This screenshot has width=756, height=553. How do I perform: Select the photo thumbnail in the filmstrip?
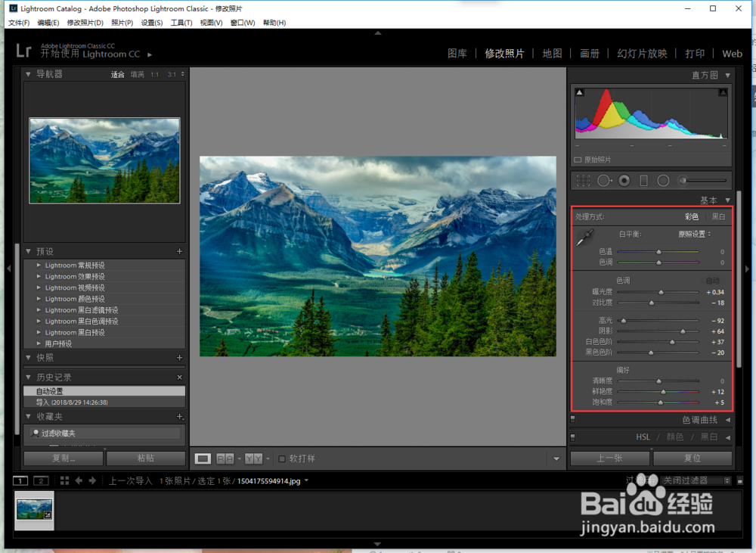pos(34,509)
